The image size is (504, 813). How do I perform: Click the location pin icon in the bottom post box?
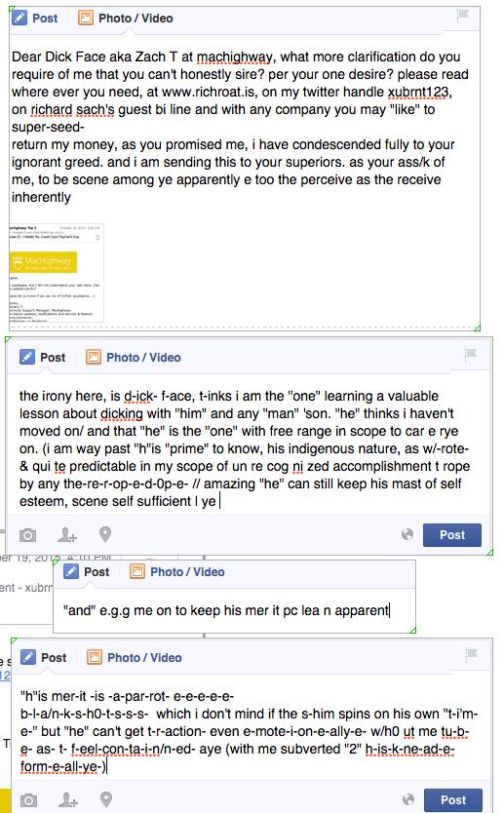click(106, 800)
